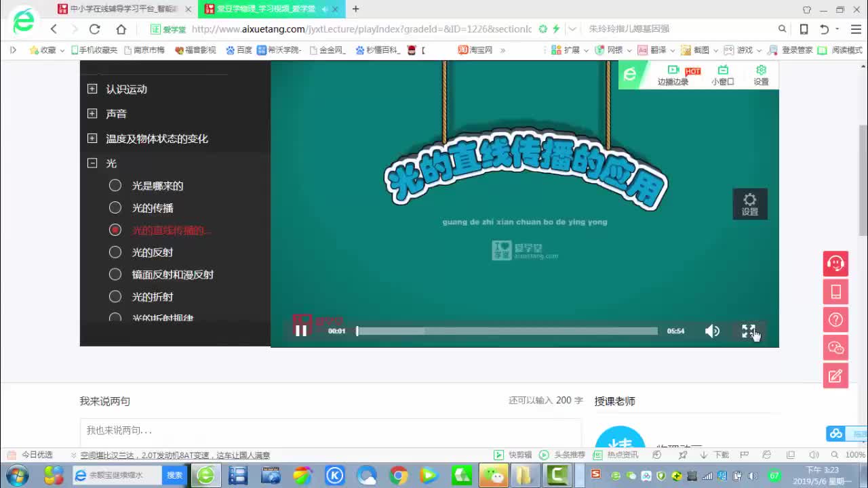Open the browser hamburger menu

point(856,29)
